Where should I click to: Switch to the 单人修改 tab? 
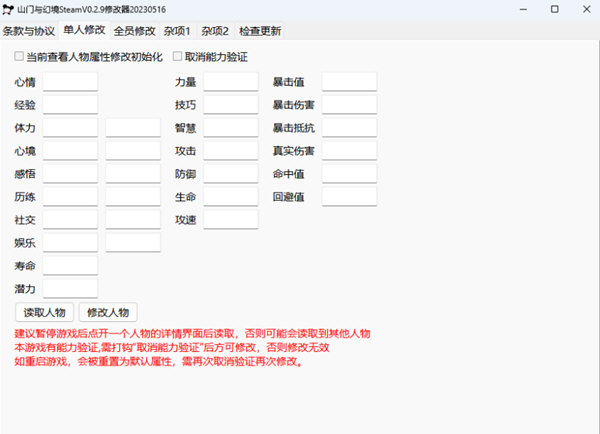click(x=84, y=30)
